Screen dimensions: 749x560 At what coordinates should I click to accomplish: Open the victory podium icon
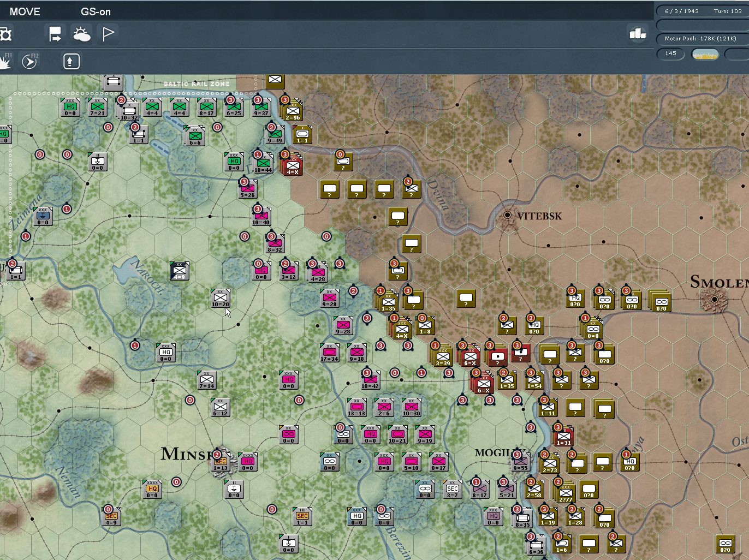[638, 34]
